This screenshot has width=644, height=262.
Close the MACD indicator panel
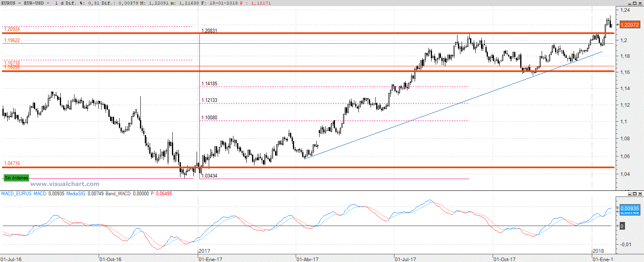[x=640, y=194]
